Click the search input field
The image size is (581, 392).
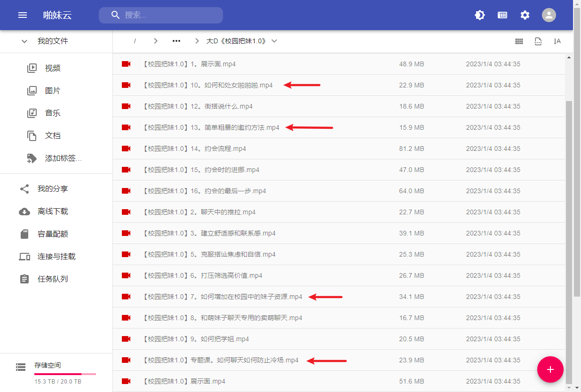click(169, 15)
